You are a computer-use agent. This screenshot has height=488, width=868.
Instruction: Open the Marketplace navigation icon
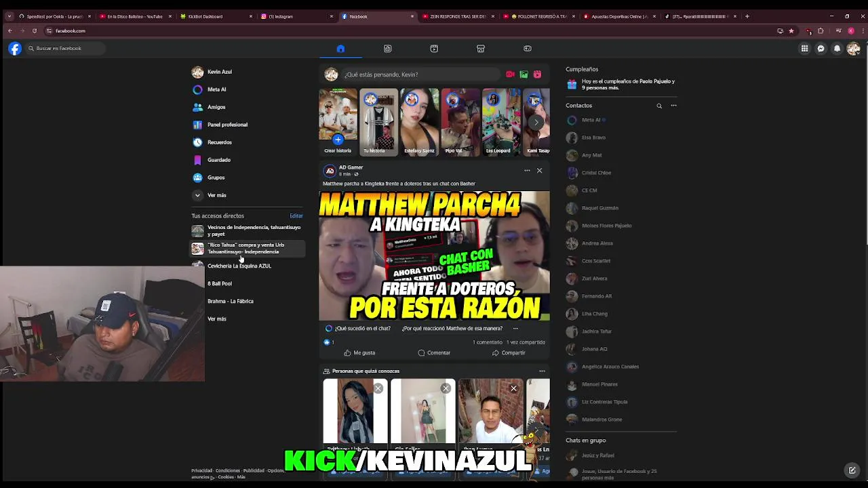point(481,49)
